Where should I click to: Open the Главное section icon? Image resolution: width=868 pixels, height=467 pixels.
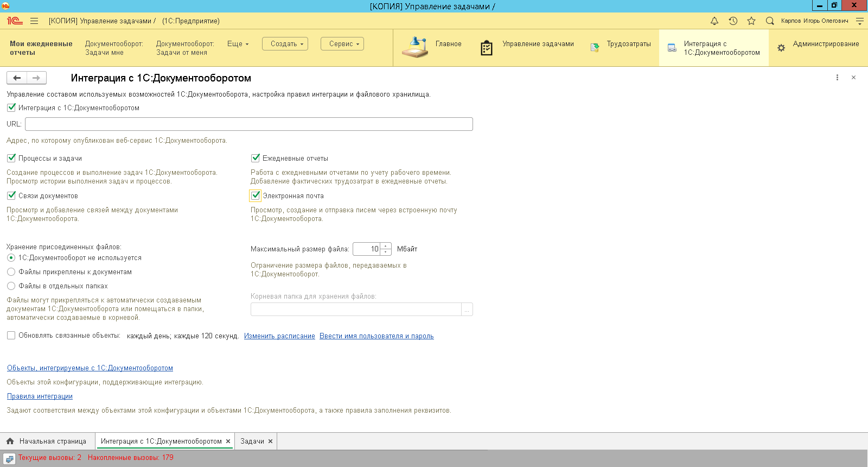(x=415, y=47)
